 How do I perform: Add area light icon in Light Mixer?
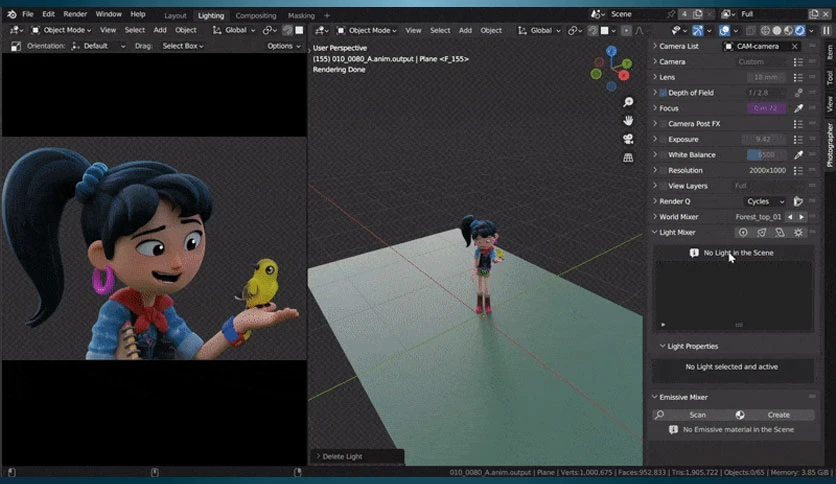[780, 232]
